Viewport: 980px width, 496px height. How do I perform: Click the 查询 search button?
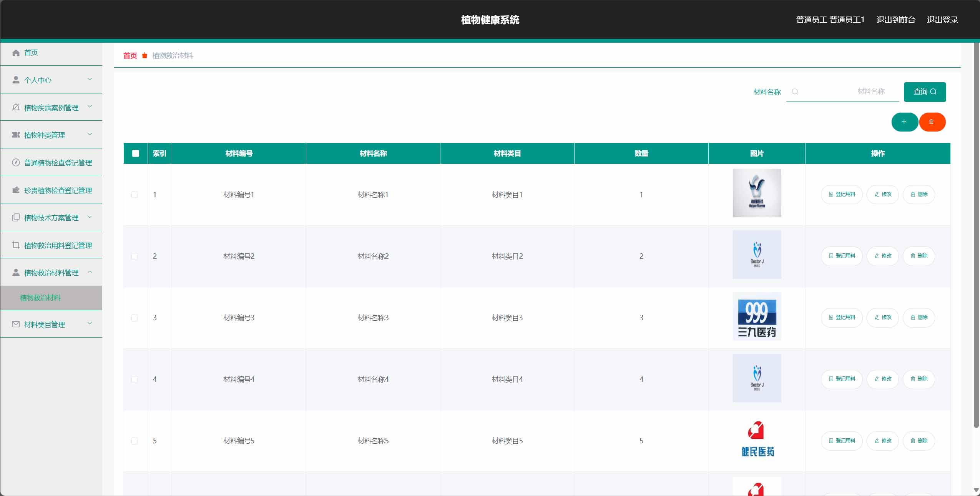[925, 92]
